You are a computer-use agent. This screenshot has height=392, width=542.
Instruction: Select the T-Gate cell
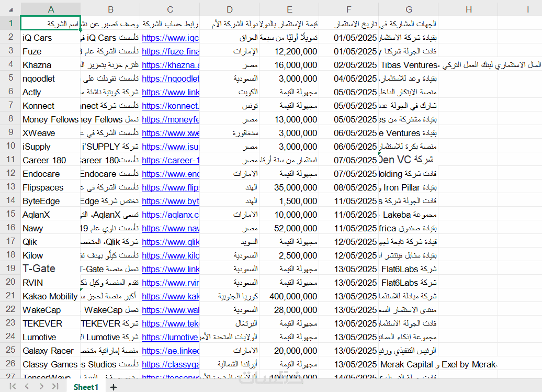(x=51, y=268)
